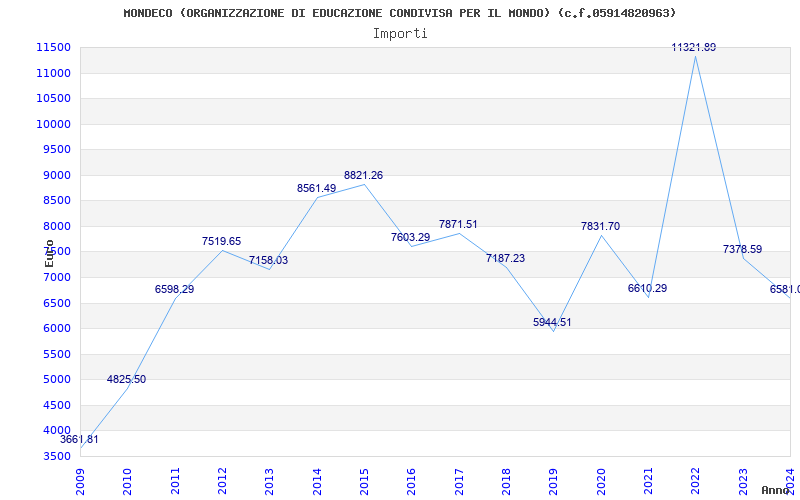This screenshot has height=500, width=800.
Task: Click y-axis value 9000
Action: pyautogui.click(x=57, y=175)
